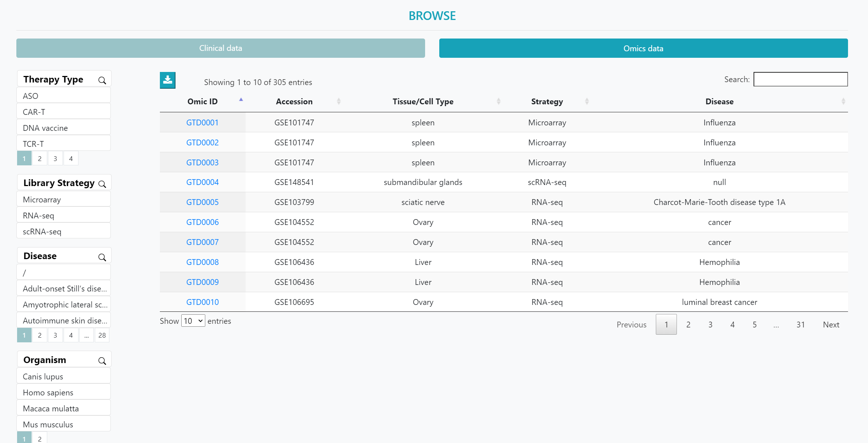Open the GTD0006 record link
868x443 pixels.
pos(202,222)
